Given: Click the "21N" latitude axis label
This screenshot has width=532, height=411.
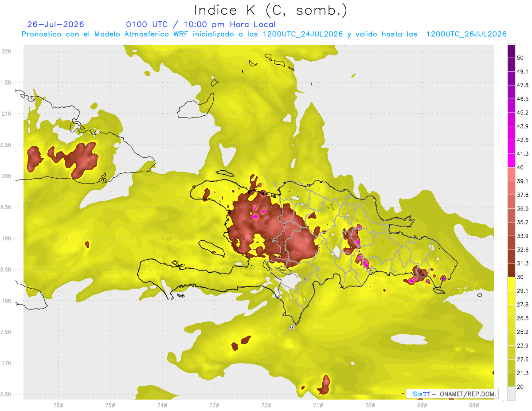Looking at the screenshot, I should [x=7, y=114].
